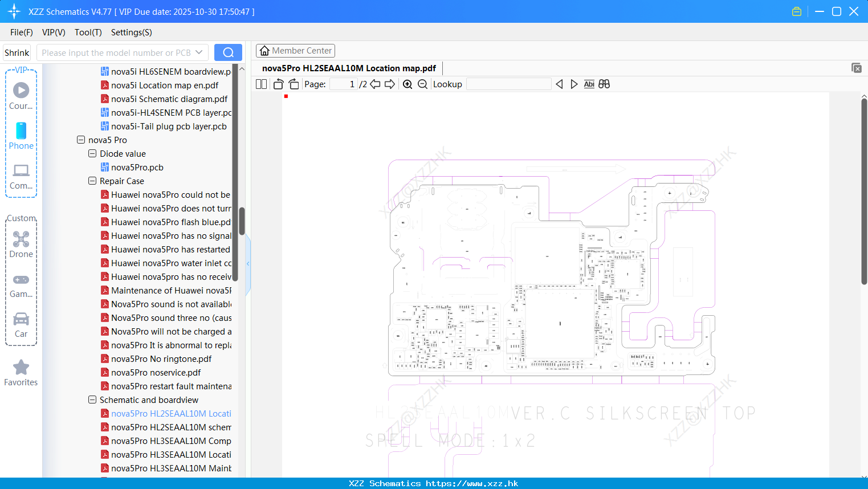Open nova5i HL6SENEM boardview file
This screenshot has width=868, height=489.
pyautogui.click(x=166, y=71)
